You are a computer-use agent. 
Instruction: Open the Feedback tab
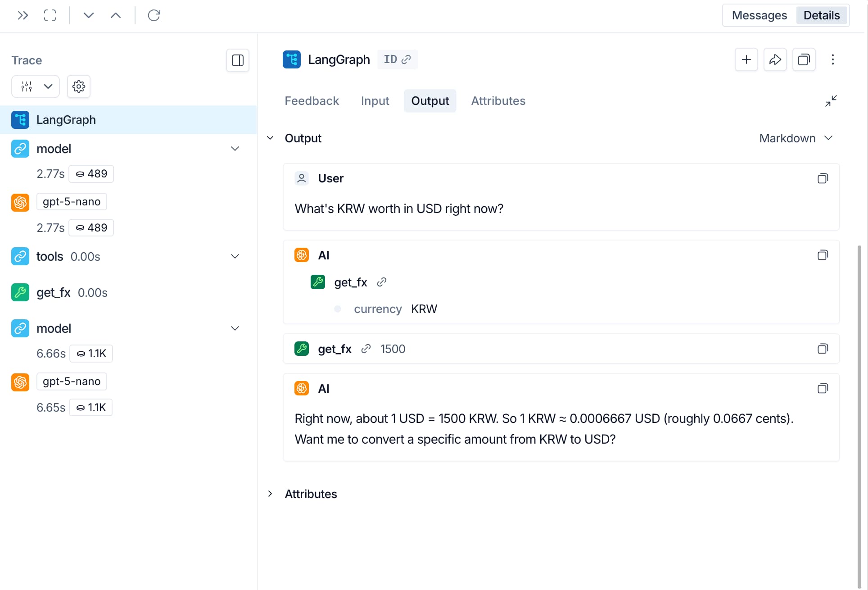[312, 101]
